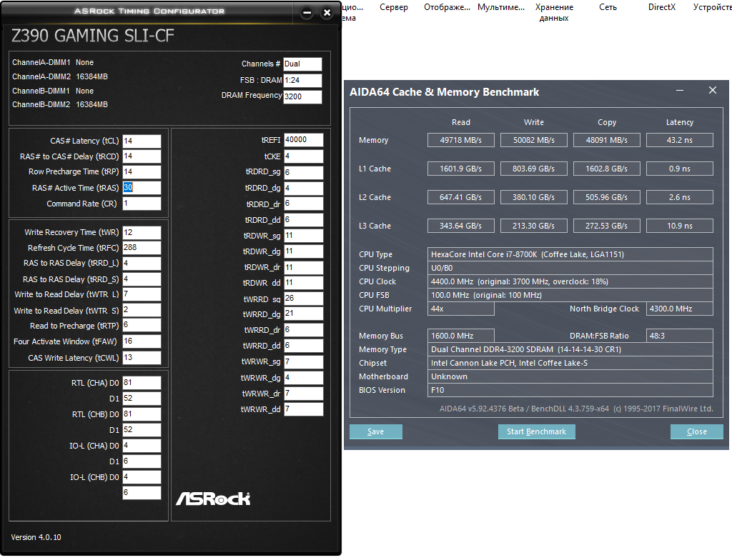Open the Мультиме... menu item
The image size is (732, 560).
(501, 7)
